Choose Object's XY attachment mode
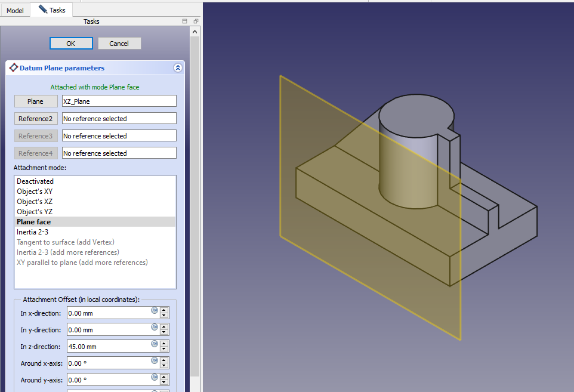 (35, 192)
